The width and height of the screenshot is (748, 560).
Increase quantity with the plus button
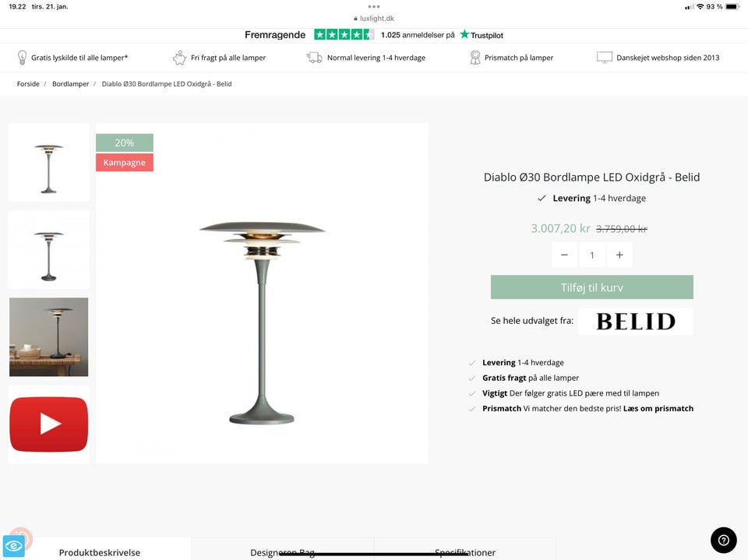click(x=619, y=255)
